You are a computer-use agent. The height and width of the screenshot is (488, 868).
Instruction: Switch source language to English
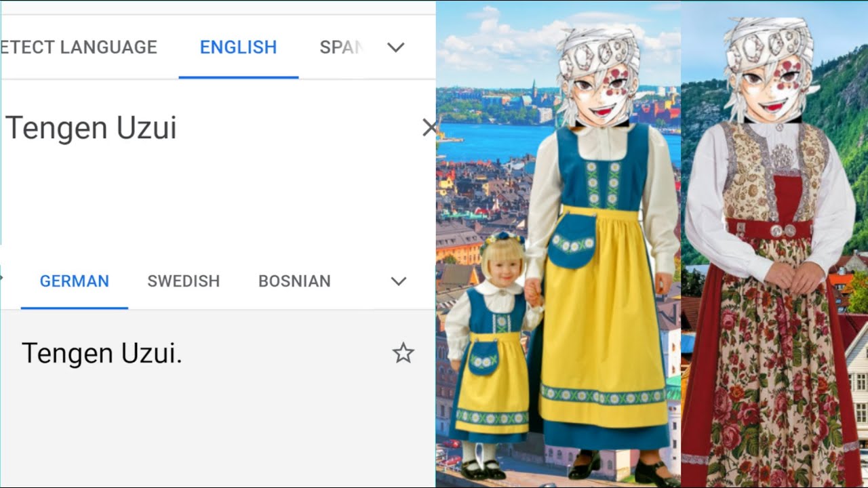[x=238, y=47]
